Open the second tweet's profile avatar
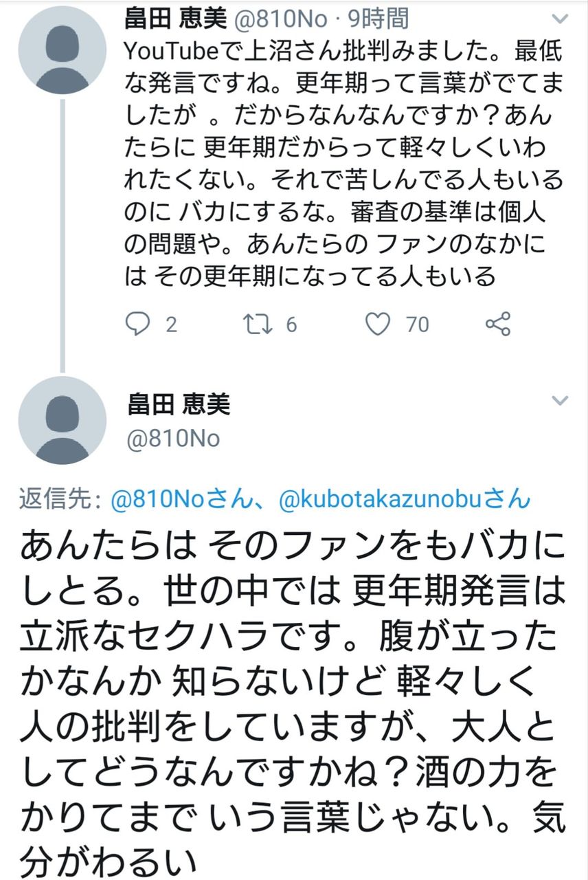Image resolution: width=588 pixels, height=880 pixels. [x=63, y=420]
